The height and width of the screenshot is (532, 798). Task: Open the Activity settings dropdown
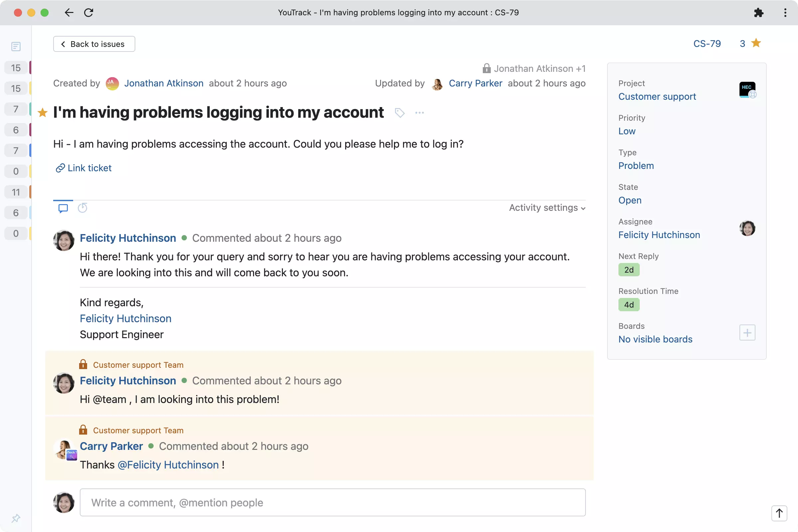(546, 207)
